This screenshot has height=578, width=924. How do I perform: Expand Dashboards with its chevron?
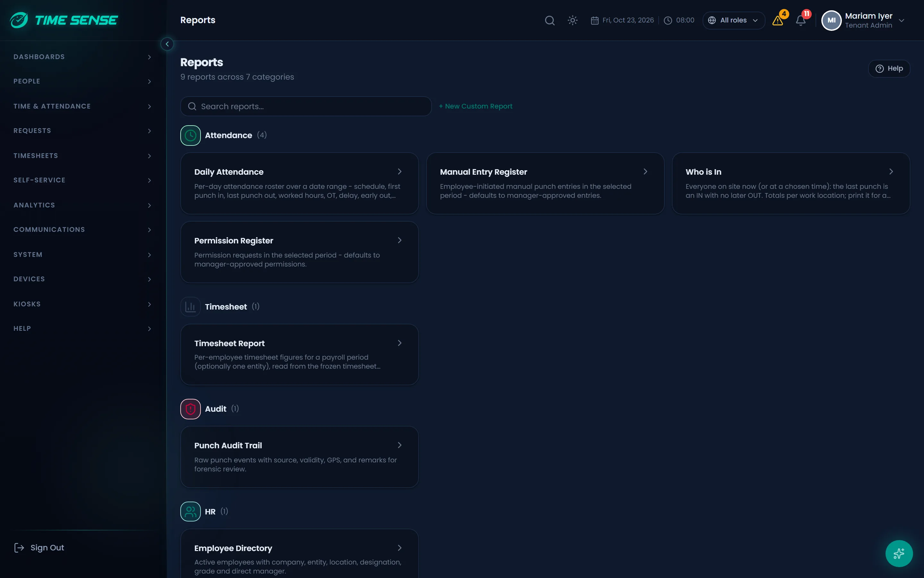149,57
